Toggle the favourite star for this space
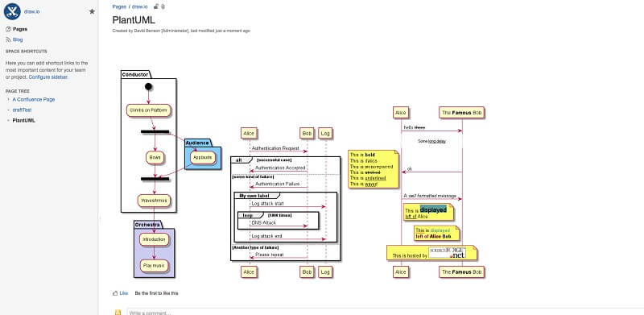This screenshot has height=315, width=644. pyautogui.click(x=92, y=11)
